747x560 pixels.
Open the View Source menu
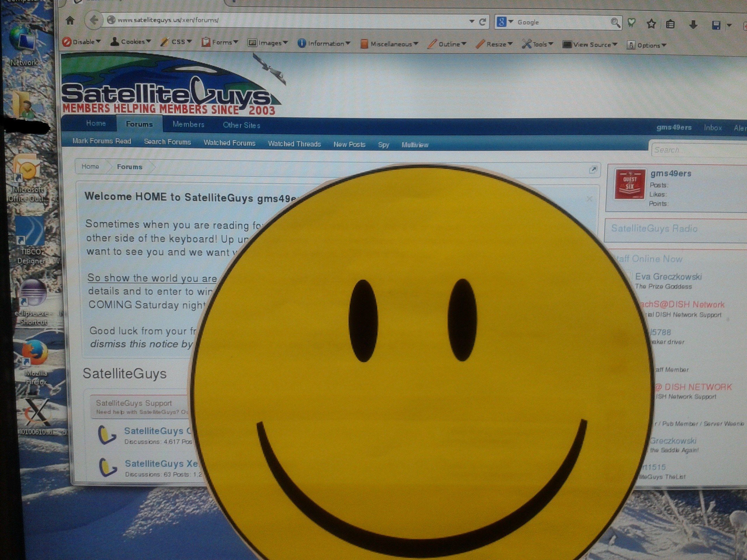coord(590,45)
